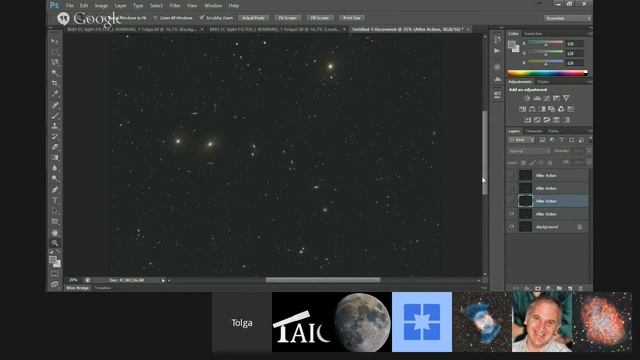Switch to the Channels tab
This screenshot has height=360, width=640.
tap(534, 131)
